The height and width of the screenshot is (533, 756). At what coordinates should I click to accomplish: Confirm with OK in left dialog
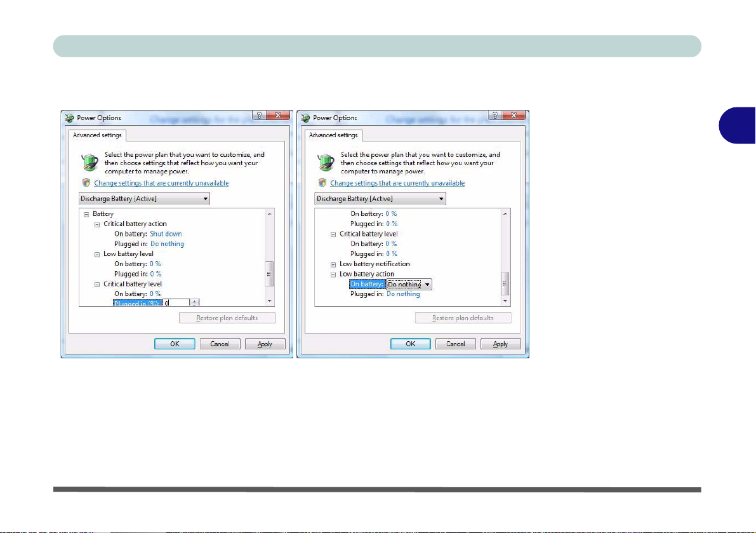pyautogui.click(x=175, y=344)
